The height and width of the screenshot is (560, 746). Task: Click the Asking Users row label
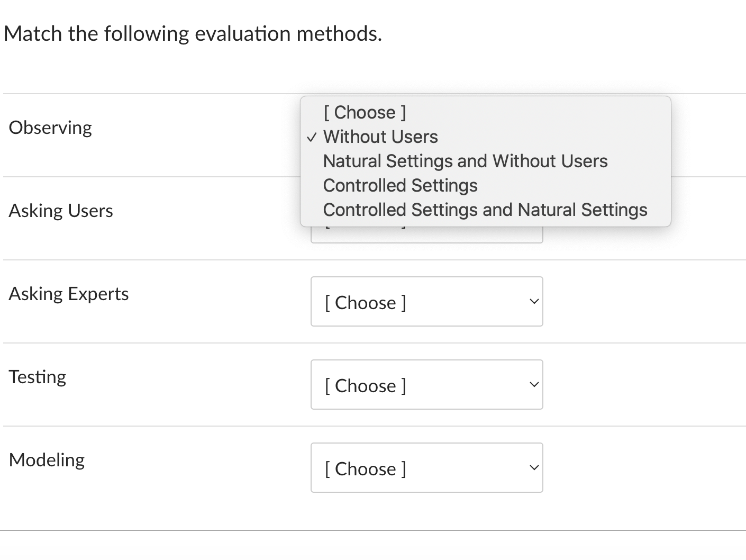[61, 210]
